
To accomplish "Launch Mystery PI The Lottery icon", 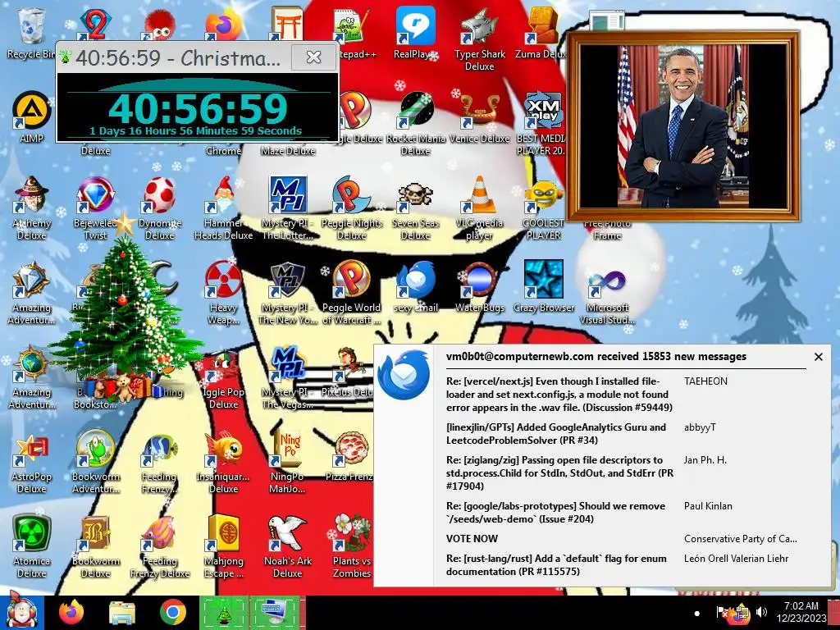I will (288, 208).
